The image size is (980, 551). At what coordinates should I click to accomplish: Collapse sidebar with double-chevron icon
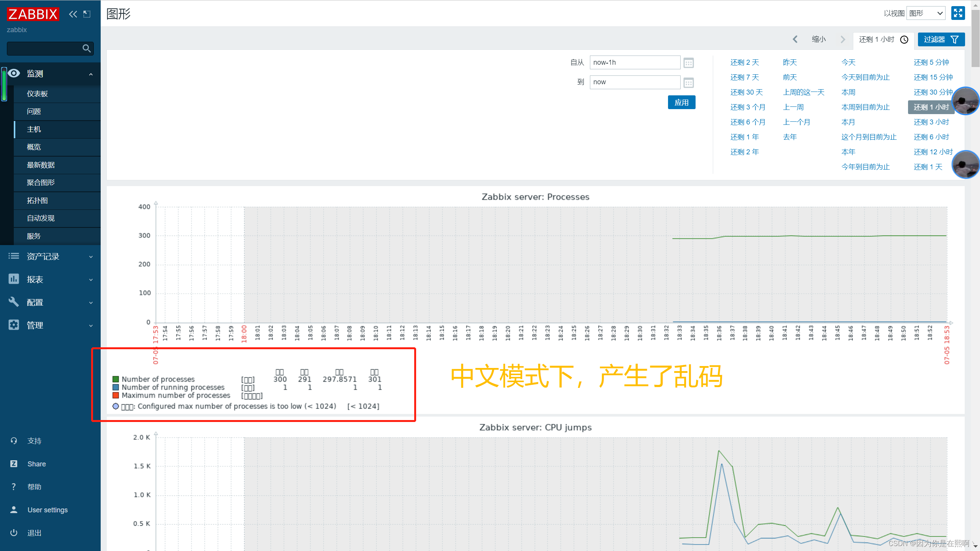(x=73, y=14)
